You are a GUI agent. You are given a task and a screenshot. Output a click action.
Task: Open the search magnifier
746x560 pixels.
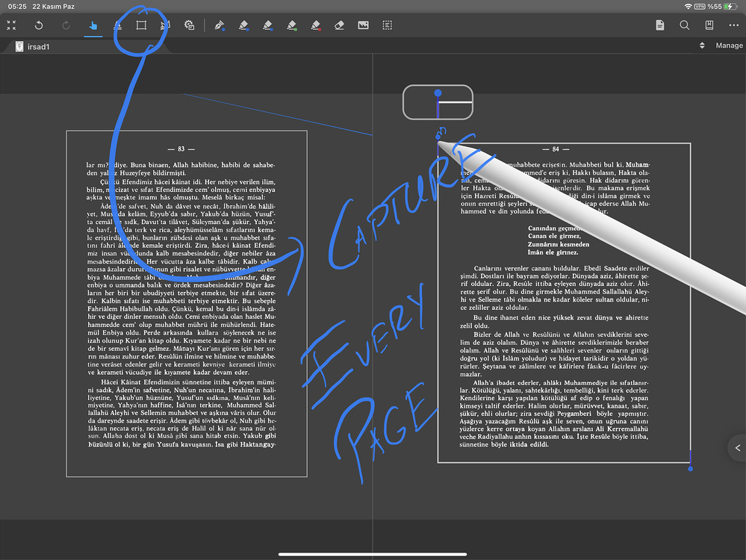(x=684, y=25)
